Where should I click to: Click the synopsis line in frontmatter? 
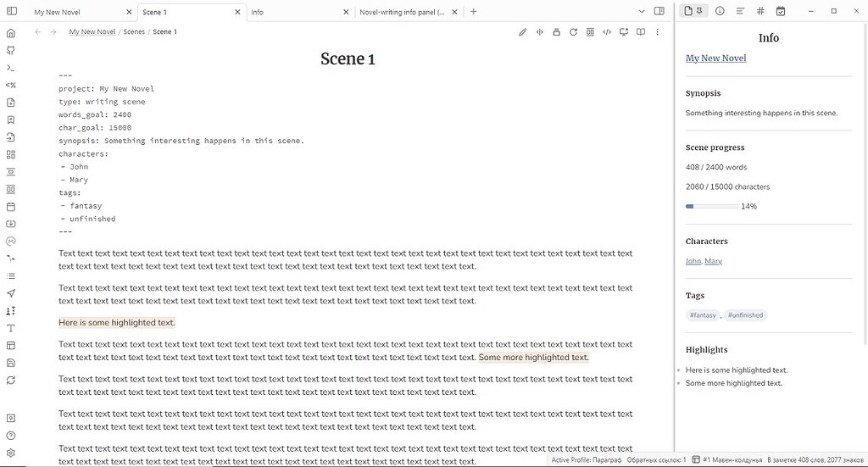[x=181, y=141]
